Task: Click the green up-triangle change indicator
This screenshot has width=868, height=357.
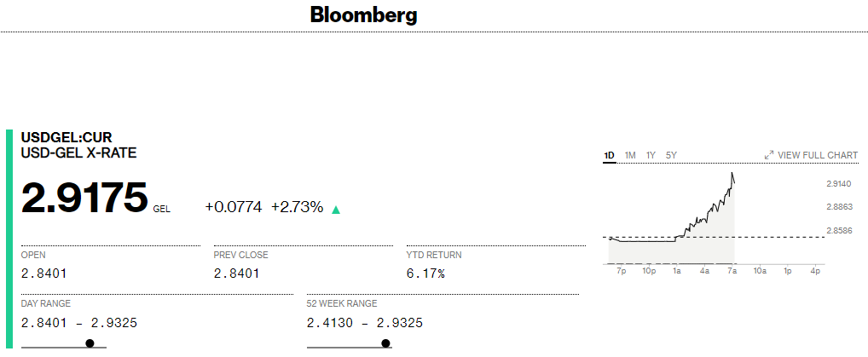Action: tap(336, 210)
